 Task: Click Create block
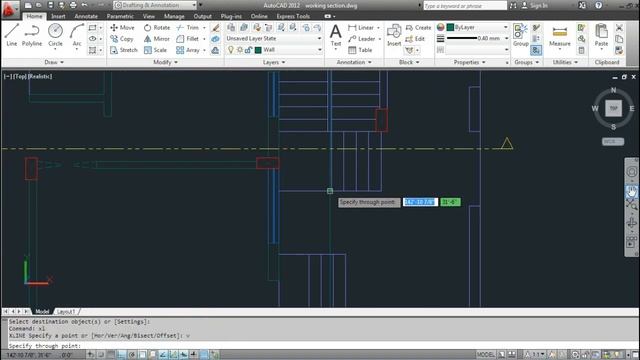click(x=418, y=27)
